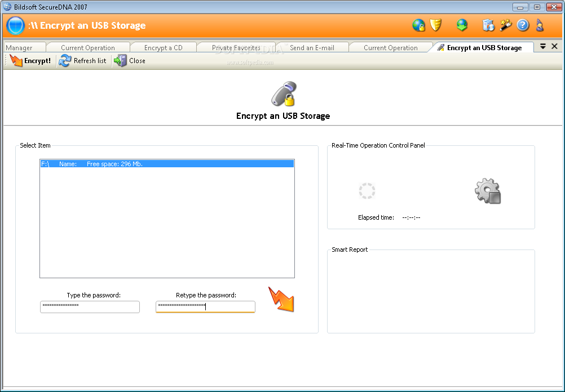The width and height of the screenshot is (565, 392).
Task: Click the wizard character icon
Action: click(x=540, y=25)
